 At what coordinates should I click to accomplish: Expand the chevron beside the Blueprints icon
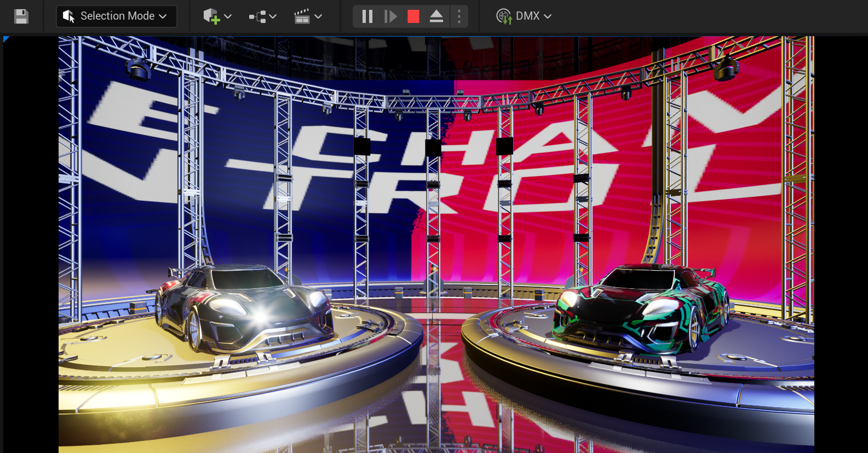273,16
